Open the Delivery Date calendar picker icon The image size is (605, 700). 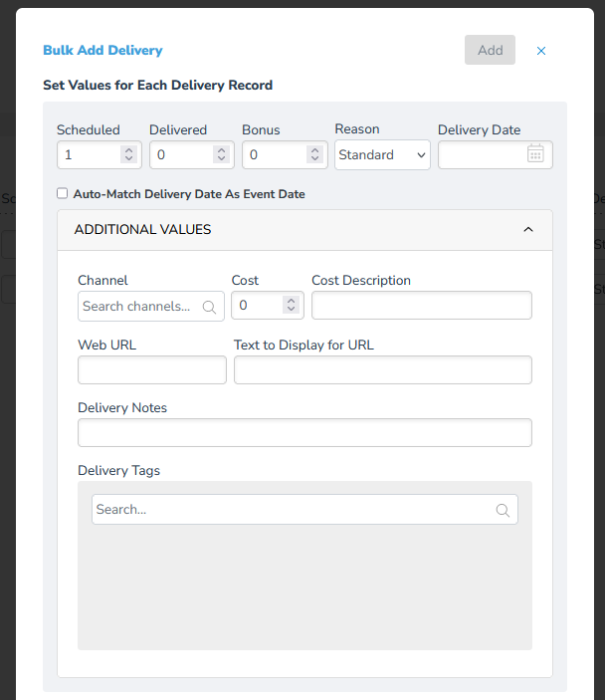pos(535,154)
